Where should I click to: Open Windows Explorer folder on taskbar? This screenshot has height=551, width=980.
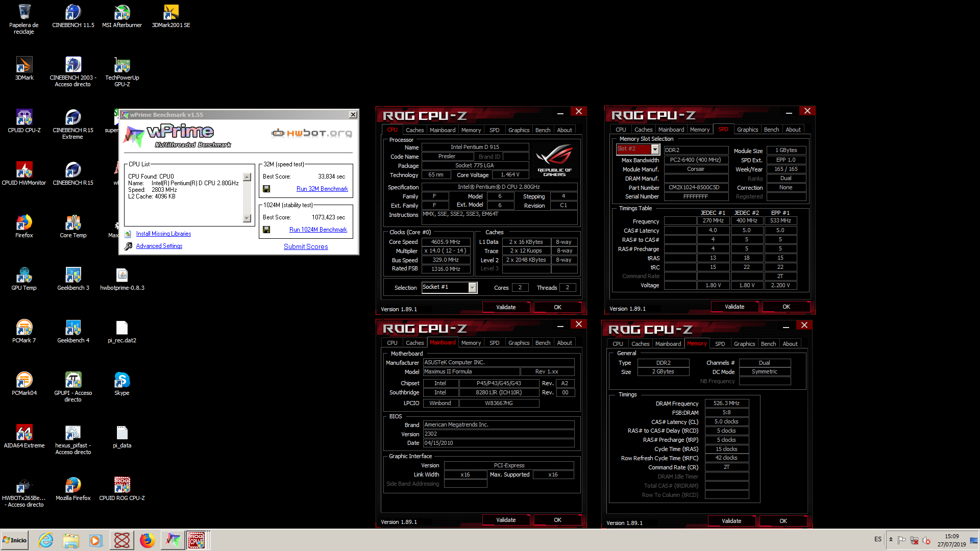pos(71,540)
